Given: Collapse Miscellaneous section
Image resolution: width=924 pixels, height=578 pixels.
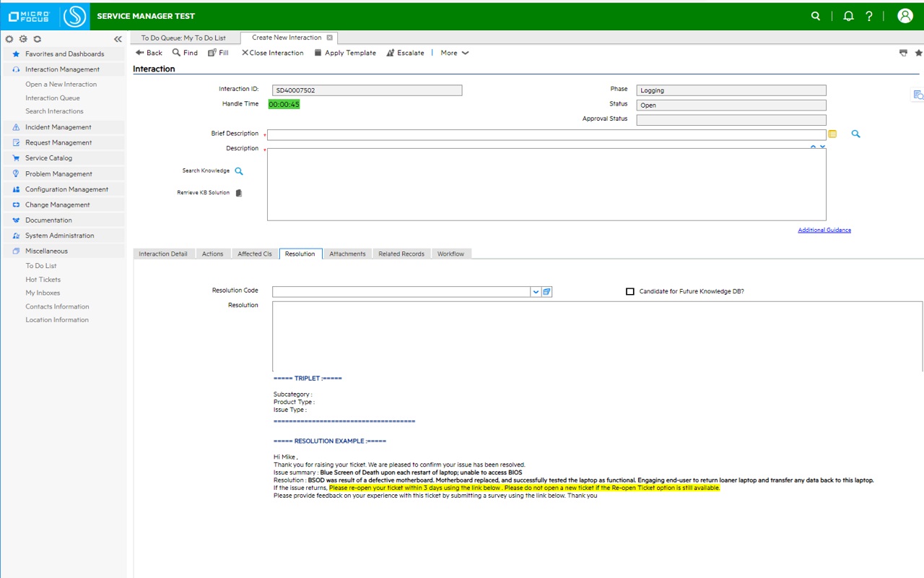Looking at the screenshot, I should 64,251.
